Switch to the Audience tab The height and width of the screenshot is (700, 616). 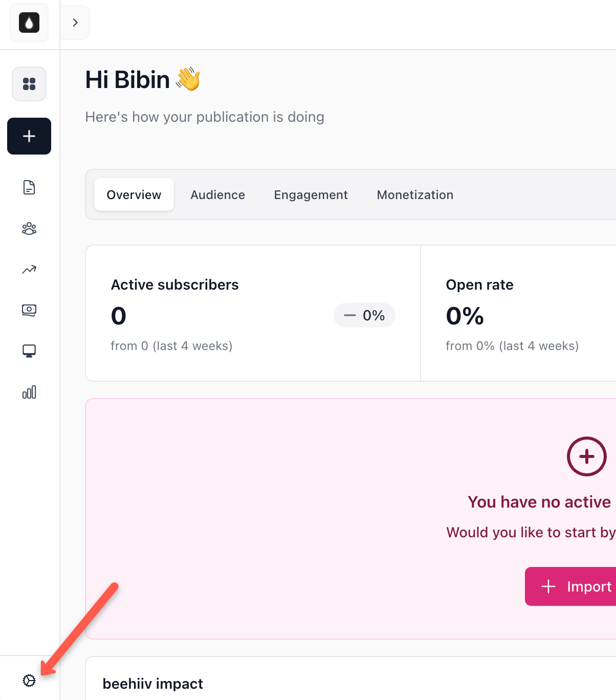pos(218,194)
